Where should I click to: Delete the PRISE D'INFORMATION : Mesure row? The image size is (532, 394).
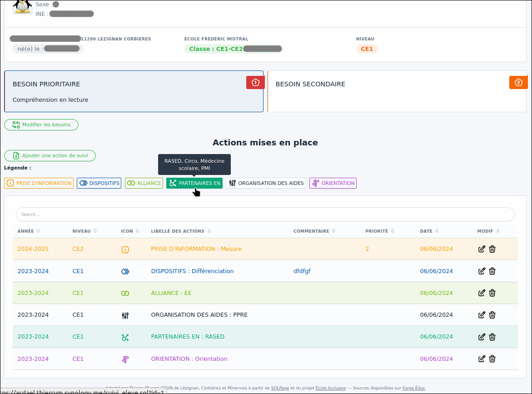coord(492,249)
